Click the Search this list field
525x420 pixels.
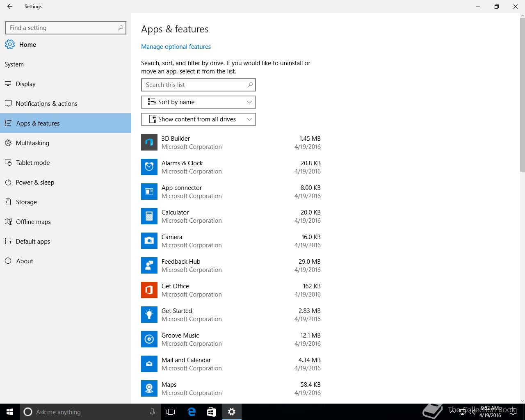(x=195, y=85)
